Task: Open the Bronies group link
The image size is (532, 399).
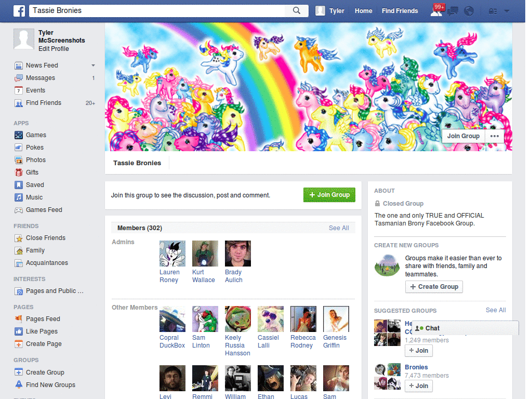Action: [x=416, y=367]
